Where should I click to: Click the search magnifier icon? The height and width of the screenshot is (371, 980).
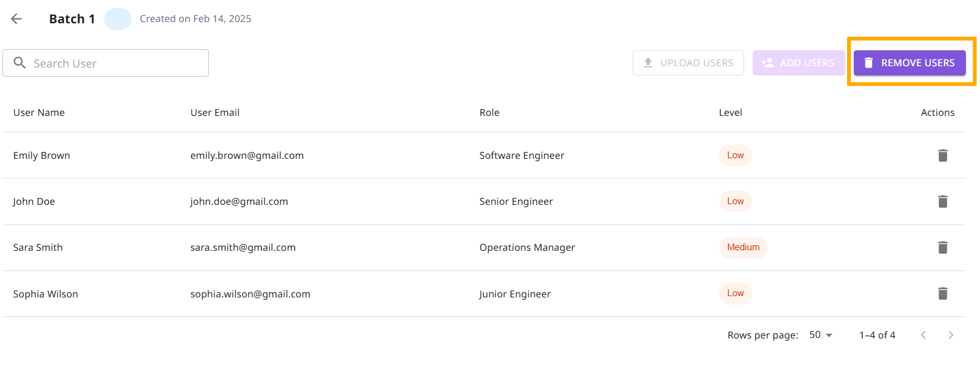click(x=20, y=63)
